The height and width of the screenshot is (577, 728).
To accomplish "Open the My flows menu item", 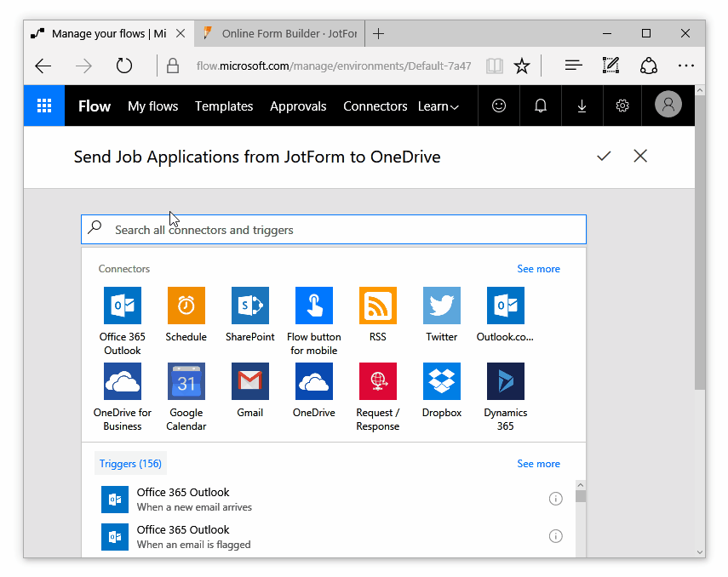I will [x=152, y=106].
